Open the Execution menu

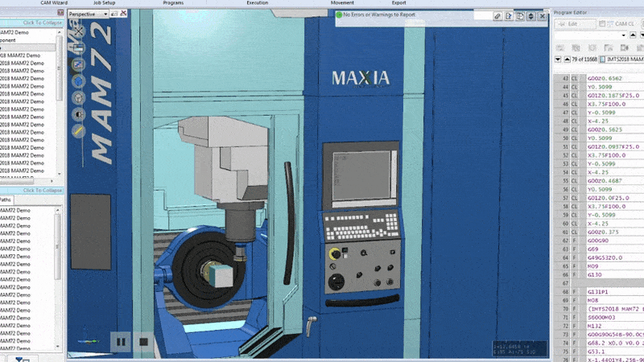pos(258,3)
